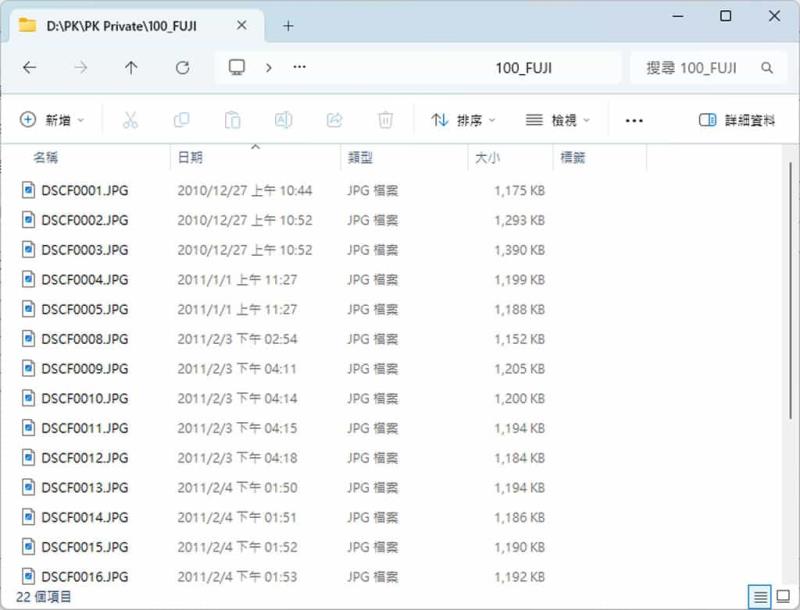Image resolution: width=800 pixels, height=610 pixels.
Task: Add a new Explorer tab
Action: click(x=288, y=26)
